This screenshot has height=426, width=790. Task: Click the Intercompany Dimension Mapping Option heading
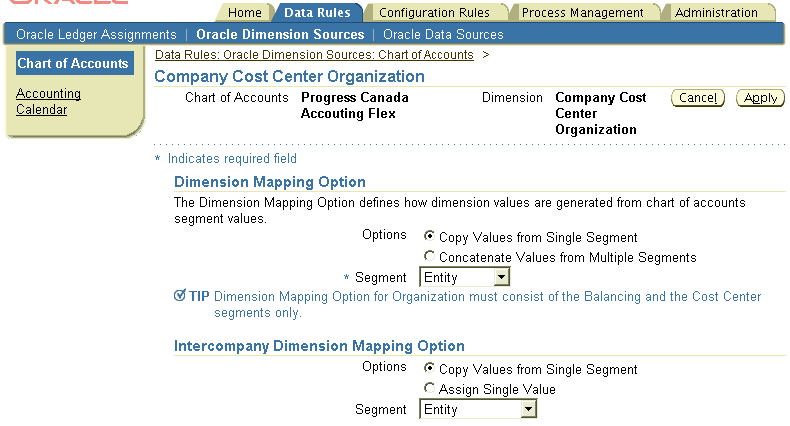point(319,346)
